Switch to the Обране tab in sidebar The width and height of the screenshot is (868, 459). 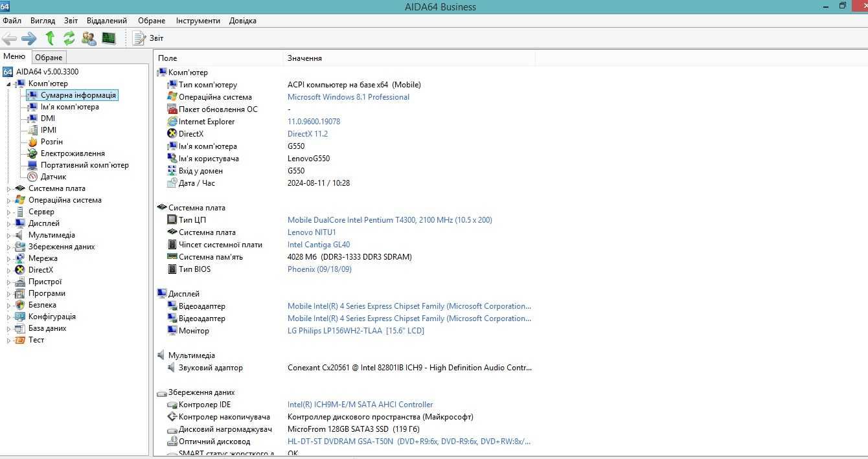[49, 58]
